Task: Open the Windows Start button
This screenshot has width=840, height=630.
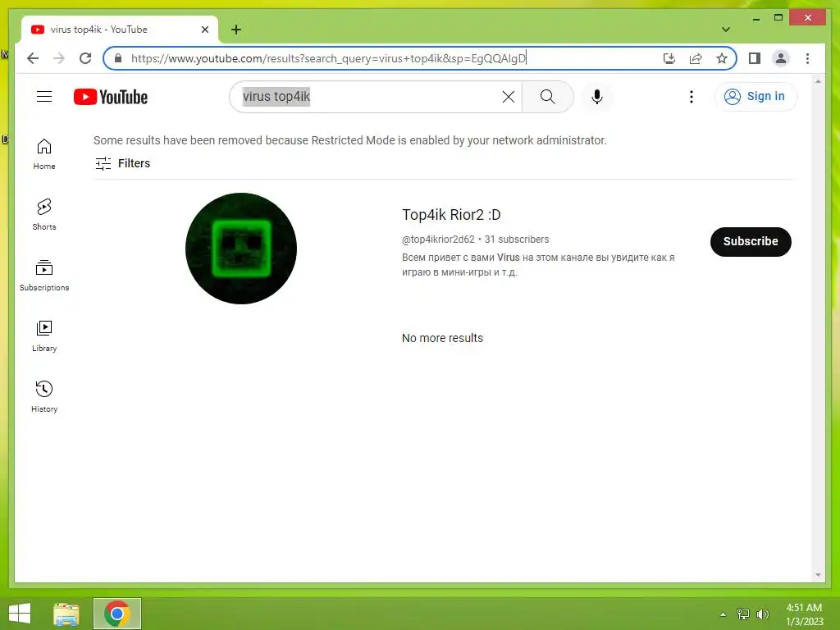Action: 20,614
